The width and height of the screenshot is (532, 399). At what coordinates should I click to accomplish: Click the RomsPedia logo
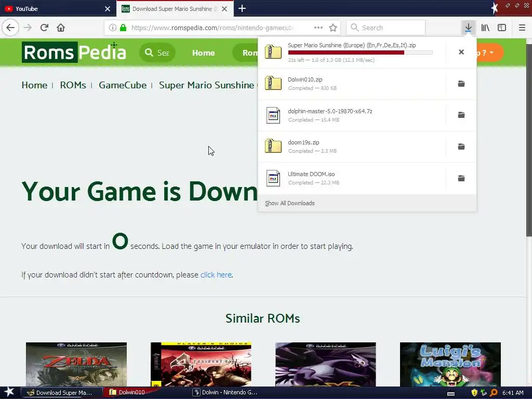[x=74, y=52]
